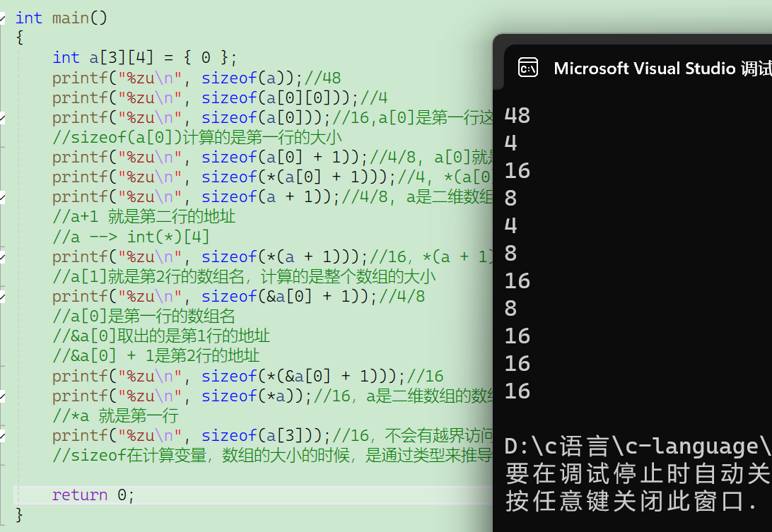This screenshot has width=772, height=532.
Task: Click the printf line containing sizeof(a[0]))
Action: tap(272, 117)
